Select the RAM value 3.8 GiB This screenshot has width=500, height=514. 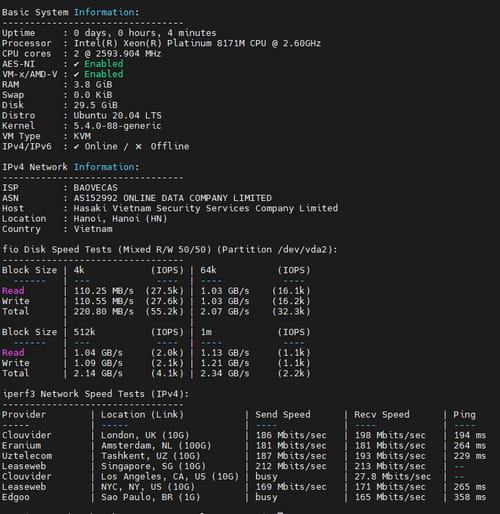93,85
